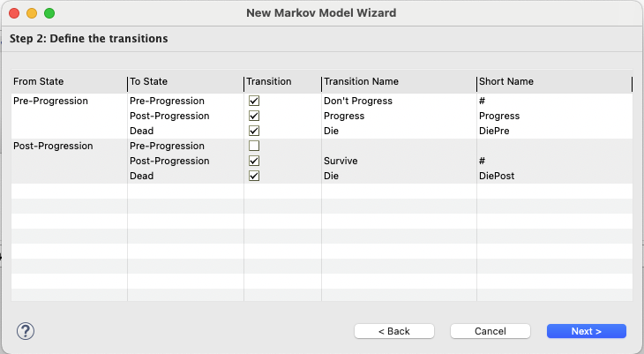Uncheck the Pre-Progression to Dead transition checkbox
The width and height of the screenshot is (644, 354).
tap(254, 131)
